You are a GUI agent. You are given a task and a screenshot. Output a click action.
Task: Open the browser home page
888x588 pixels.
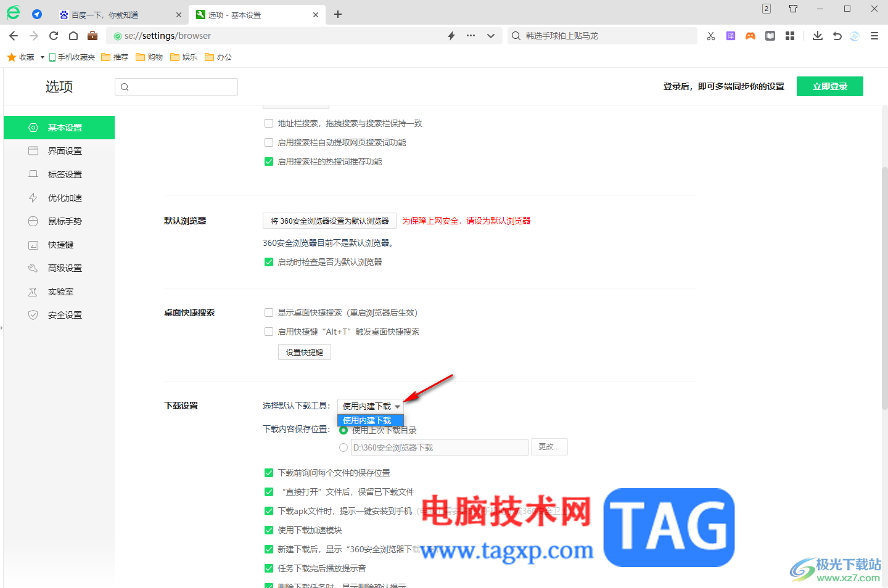[73, 36]
